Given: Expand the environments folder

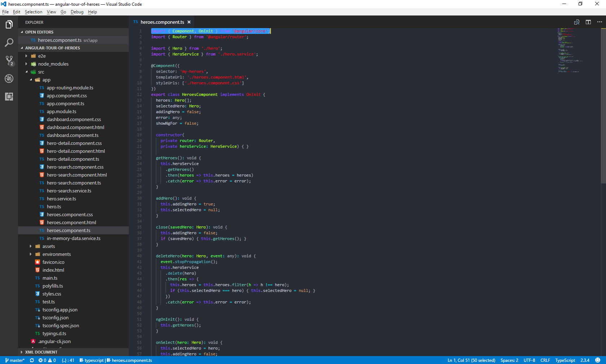Looking at the screenshot, I should (31, 254).
